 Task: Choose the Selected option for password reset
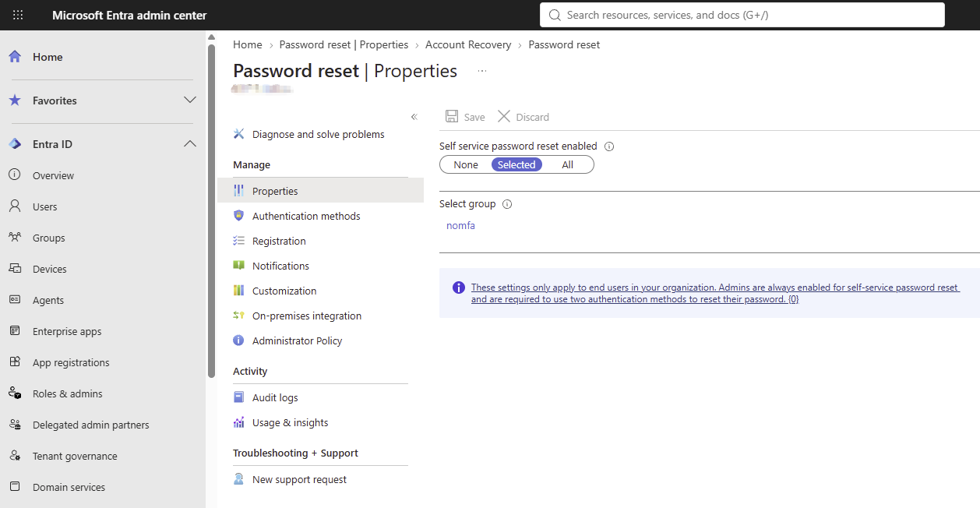coord(516,164)
